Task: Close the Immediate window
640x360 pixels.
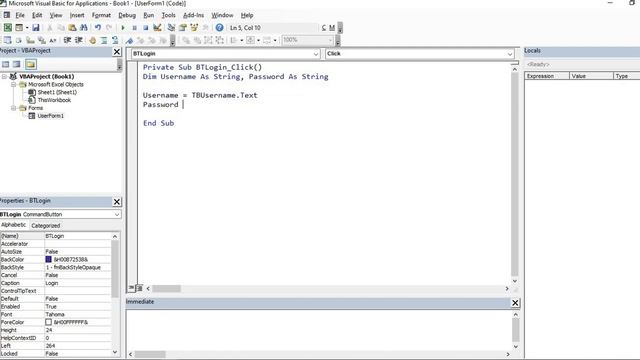Action: (x=515, y=302)
